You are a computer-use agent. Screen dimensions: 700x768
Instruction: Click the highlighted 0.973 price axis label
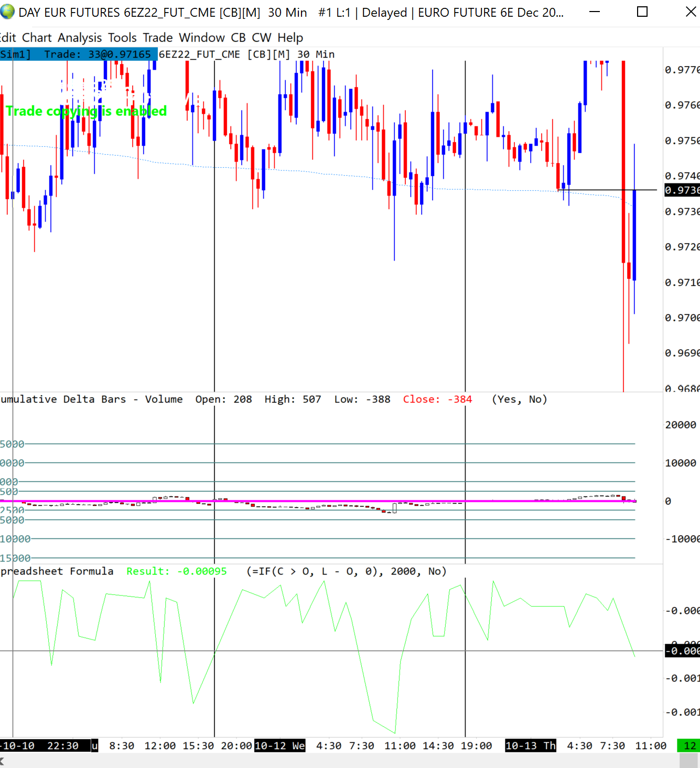[682, 190]
